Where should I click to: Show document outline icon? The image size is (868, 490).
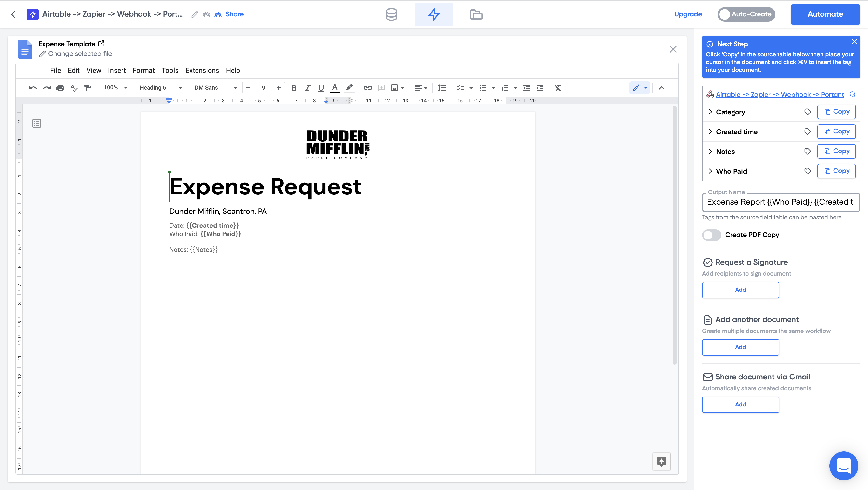coord(37,124)
